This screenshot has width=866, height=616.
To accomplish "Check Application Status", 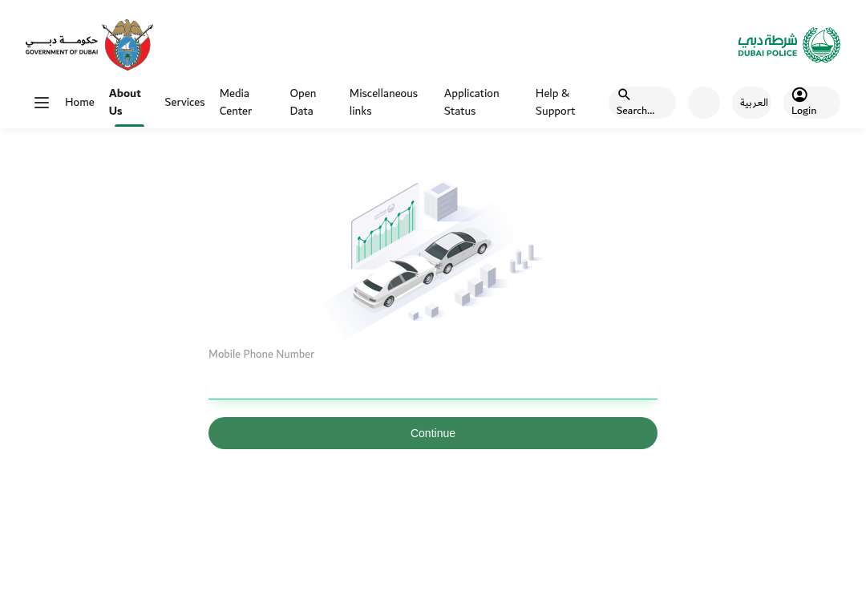I will [x=471, y=102].
